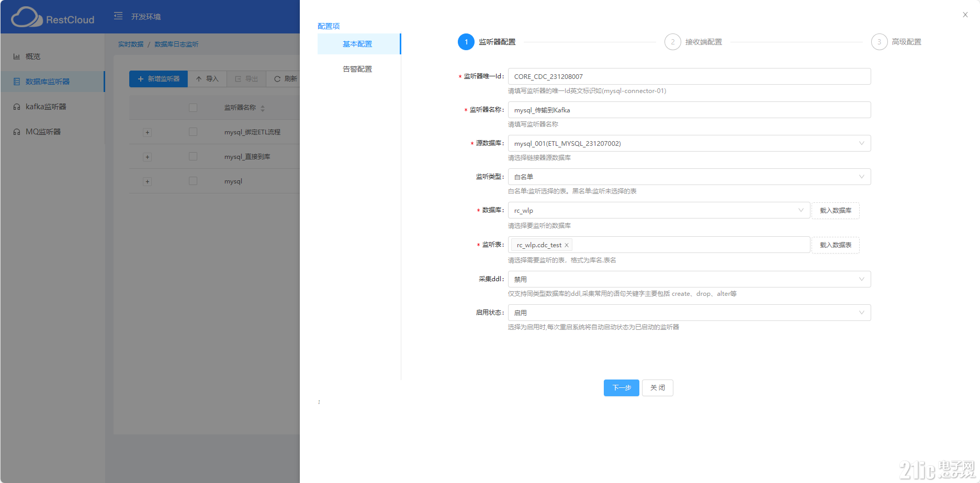Close the configuration drawer with X
Image resolution: width=980 pixels, height=483 pixels.
tap(965, 15)
